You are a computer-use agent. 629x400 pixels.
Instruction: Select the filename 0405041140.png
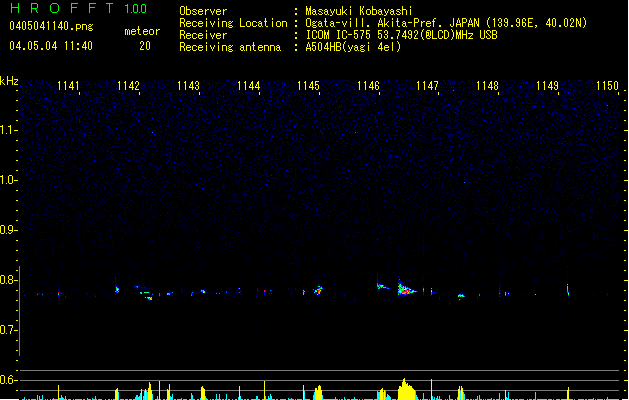(x=51, y=26)
